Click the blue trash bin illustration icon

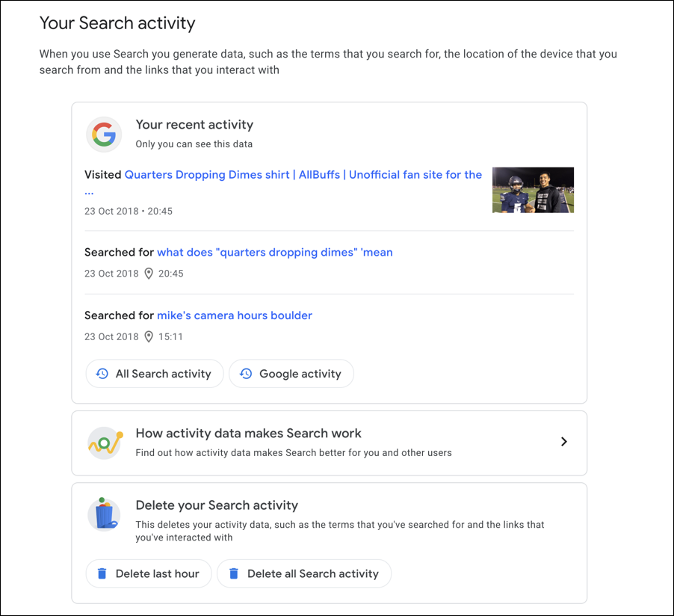105,514
